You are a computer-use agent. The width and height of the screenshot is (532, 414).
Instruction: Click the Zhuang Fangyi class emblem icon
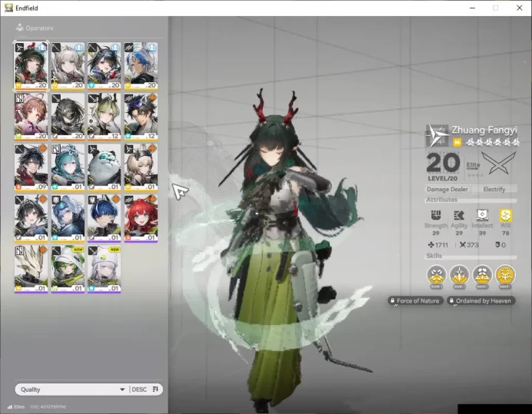point(437,136)
